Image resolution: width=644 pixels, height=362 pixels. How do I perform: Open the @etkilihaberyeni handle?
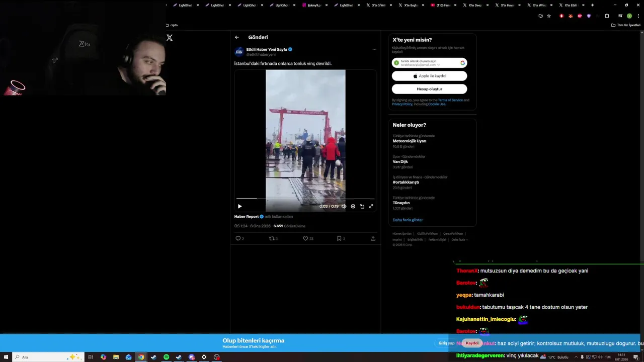(x=261, y=54)
